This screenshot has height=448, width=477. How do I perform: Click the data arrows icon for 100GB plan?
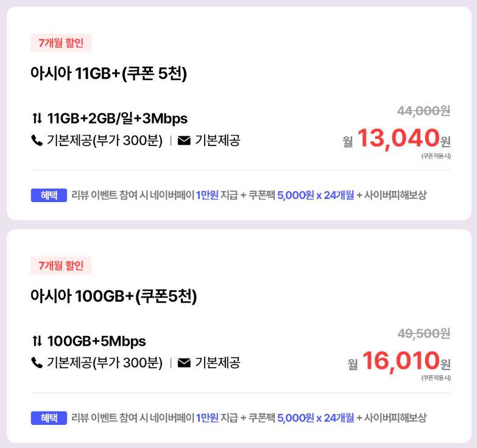tap(37, 341)
